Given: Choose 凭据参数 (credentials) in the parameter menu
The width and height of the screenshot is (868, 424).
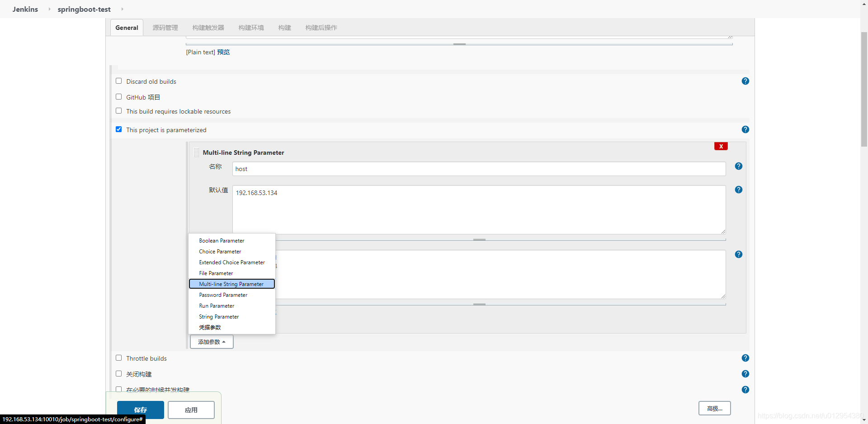Looking at the screenshot, I should 232,328.
